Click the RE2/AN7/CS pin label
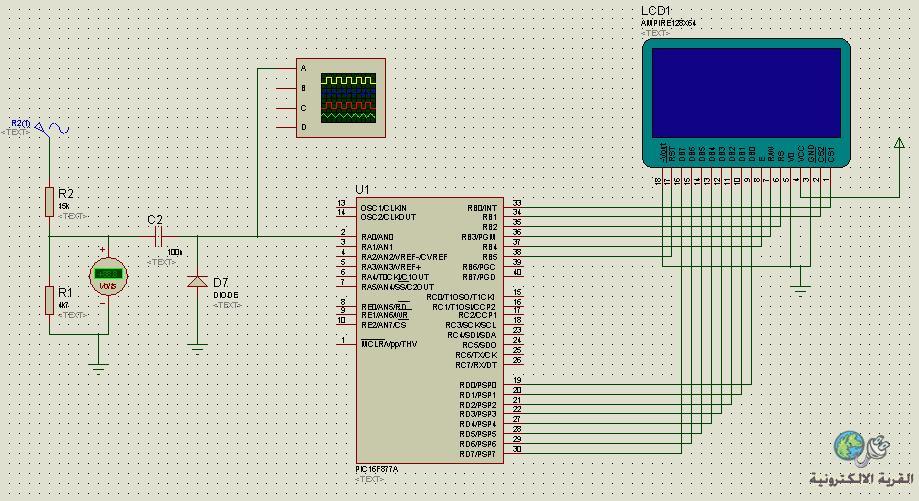Image resolution: width=919 pixels, height=501 pixels. point(384,325)
